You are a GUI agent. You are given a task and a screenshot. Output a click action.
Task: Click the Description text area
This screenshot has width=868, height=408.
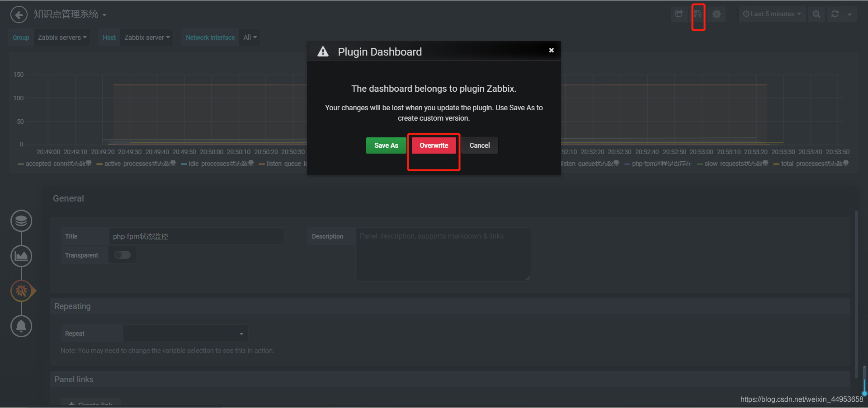click(x=443, y=254)
